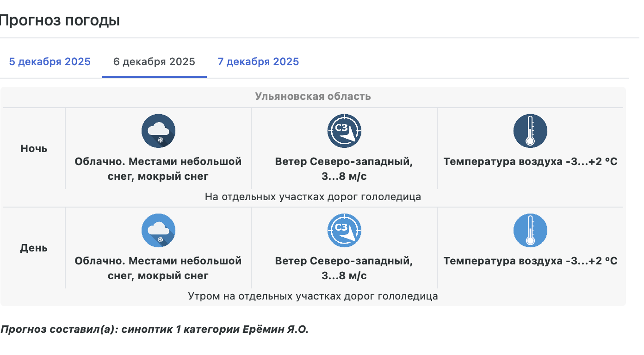
Task: Switch to the 7 декабря 2025 tab
Action: pyautogui.click(x=258, y=62)
